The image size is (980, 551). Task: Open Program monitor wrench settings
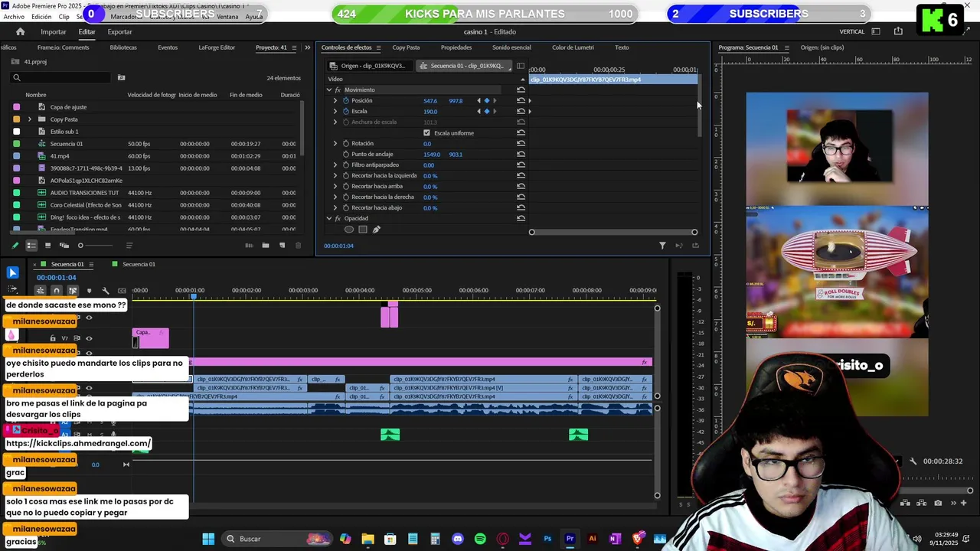tap(913, 461)
